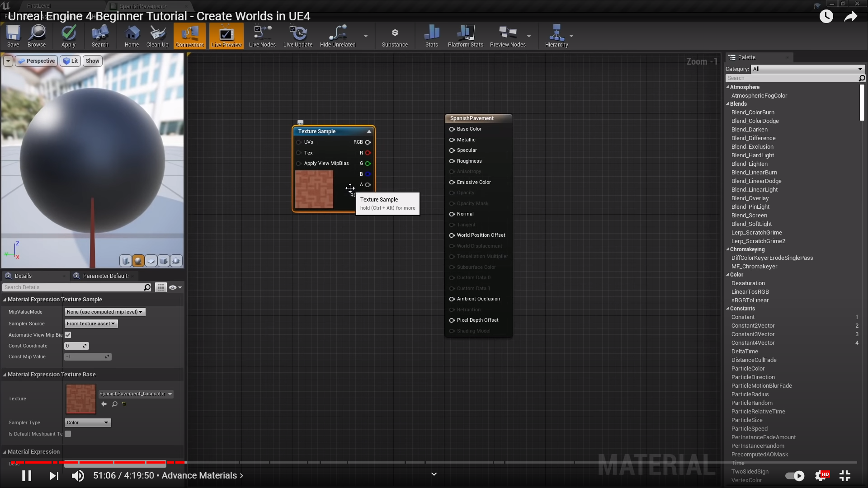868x488 pixels.
Task: Collapse the Blends category in Palette
Action: (x=728, y=104)
